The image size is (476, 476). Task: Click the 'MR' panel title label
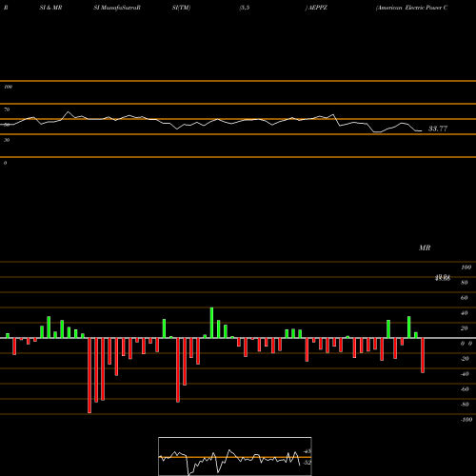[425, 248]
